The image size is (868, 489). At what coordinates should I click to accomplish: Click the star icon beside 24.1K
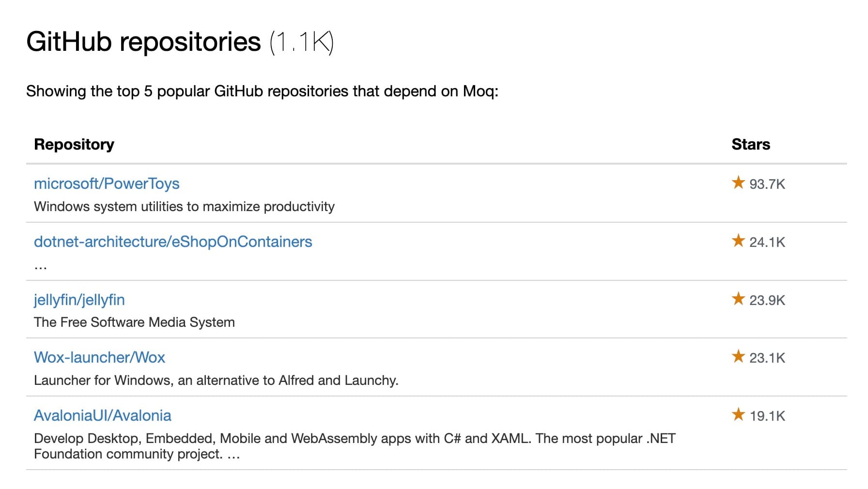click(738, 241)
